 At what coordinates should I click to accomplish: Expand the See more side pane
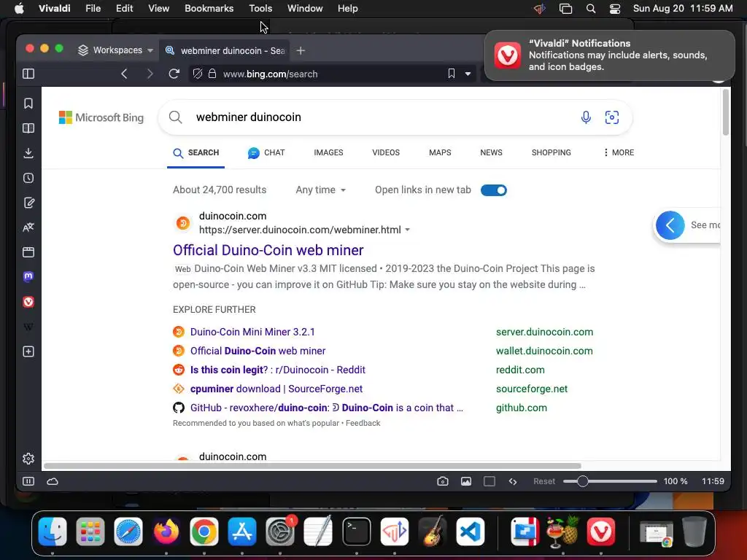pyautogui.click(x=670, y=225)
